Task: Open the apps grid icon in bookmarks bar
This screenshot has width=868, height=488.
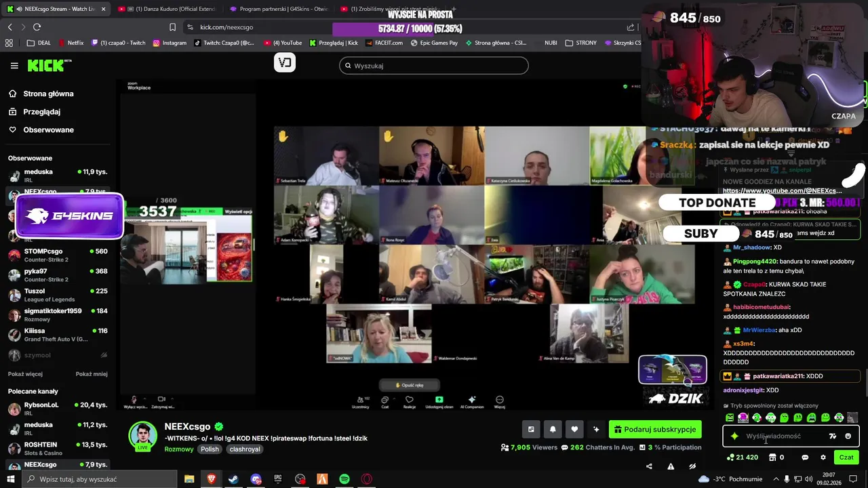Action: (x=9, y=43)
